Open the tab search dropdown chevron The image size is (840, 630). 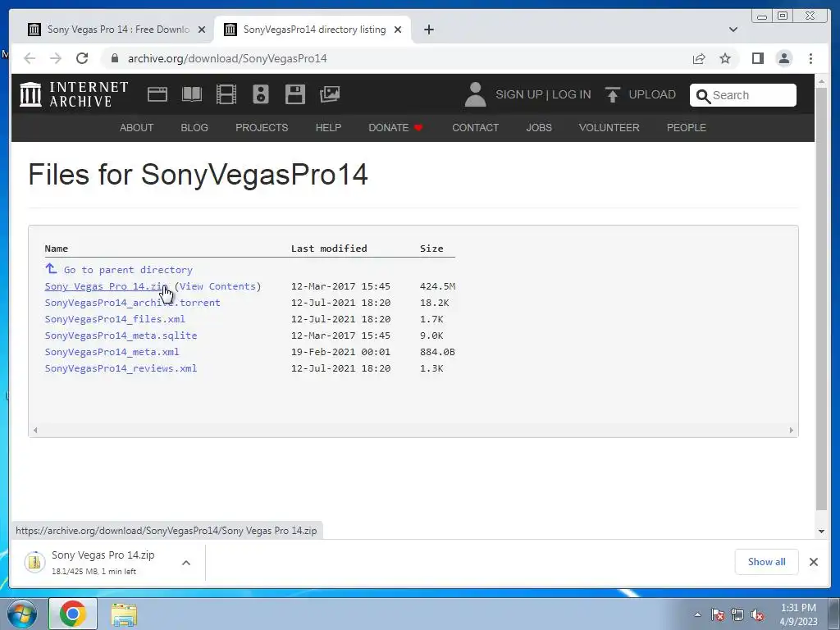[x=733, y=30]
